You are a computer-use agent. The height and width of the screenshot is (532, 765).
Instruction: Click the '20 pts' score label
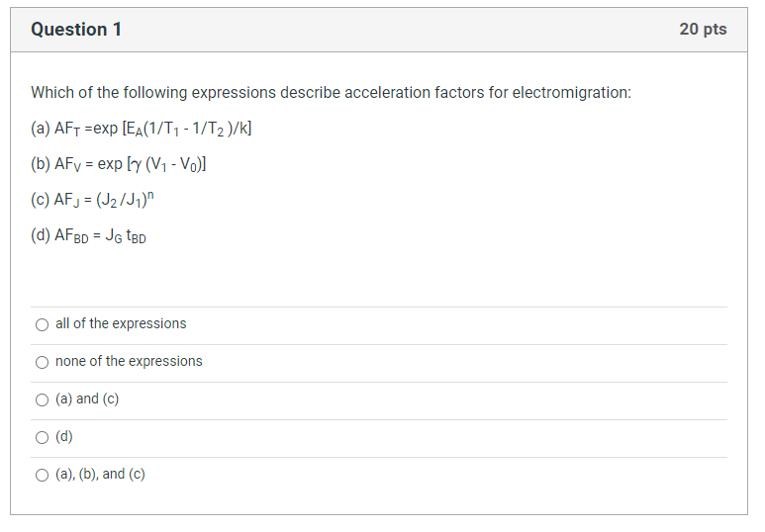pos(703,30)
